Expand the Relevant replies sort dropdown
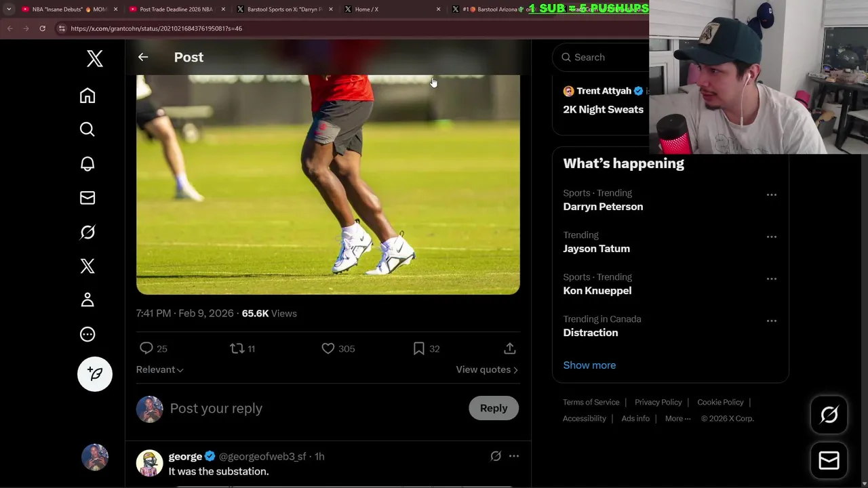Viewport: 868px width, 488px height. tap(160, 369)
